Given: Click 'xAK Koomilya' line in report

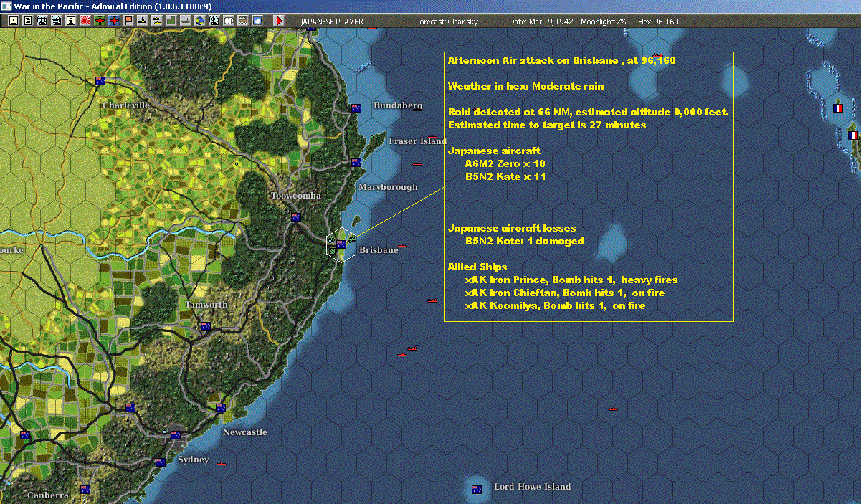Looking at the screenshot, I should [x=555, y=305].
